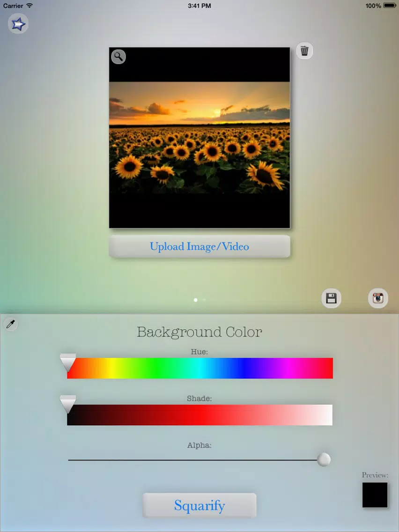
Task: Click the 'Preview:' label
Action: (375, 475)
